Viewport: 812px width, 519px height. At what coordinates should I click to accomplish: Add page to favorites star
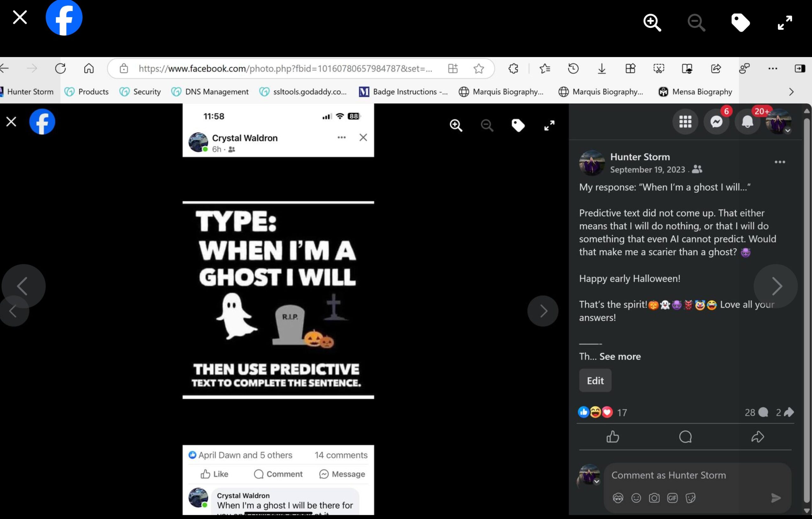coord(479,69)
